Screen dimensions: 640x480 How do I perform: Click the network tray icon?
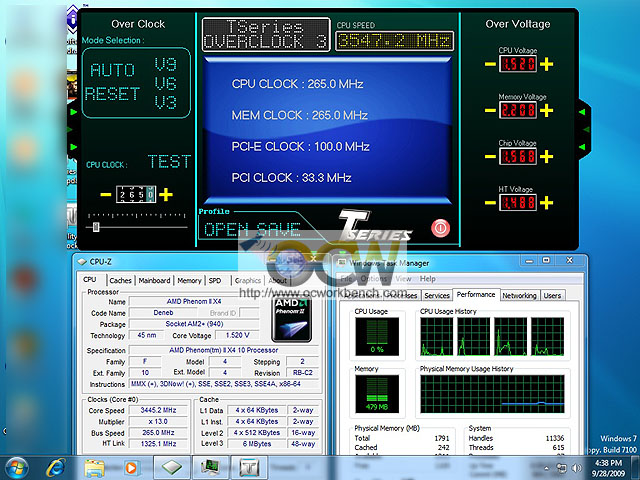click(x=562, y=468)
